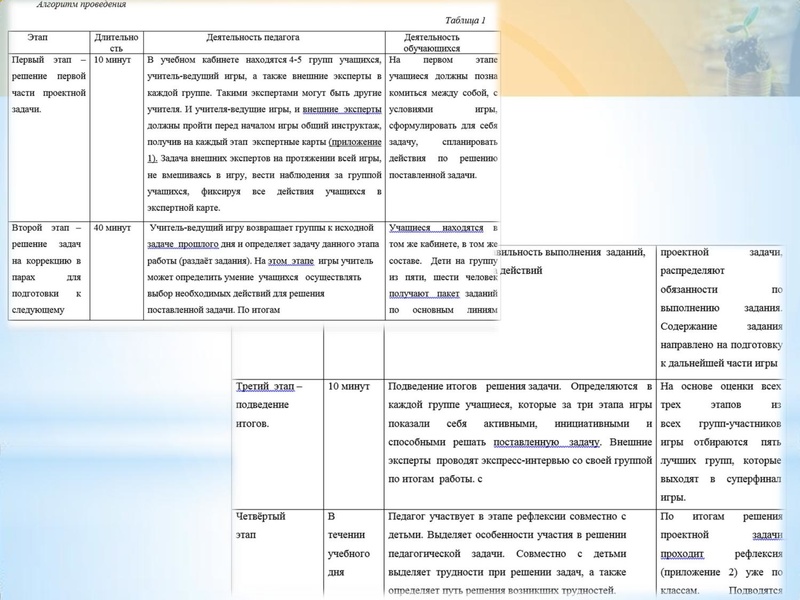Viewport: 800px width, 600px height.
Task: Click the "Этап" column header
Action: pos(38,37)
